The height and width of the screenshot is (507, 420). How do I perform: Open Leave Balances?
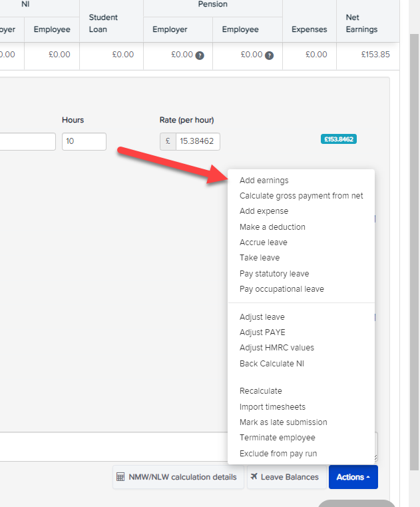pyautogui.click(x=286, y=477)
